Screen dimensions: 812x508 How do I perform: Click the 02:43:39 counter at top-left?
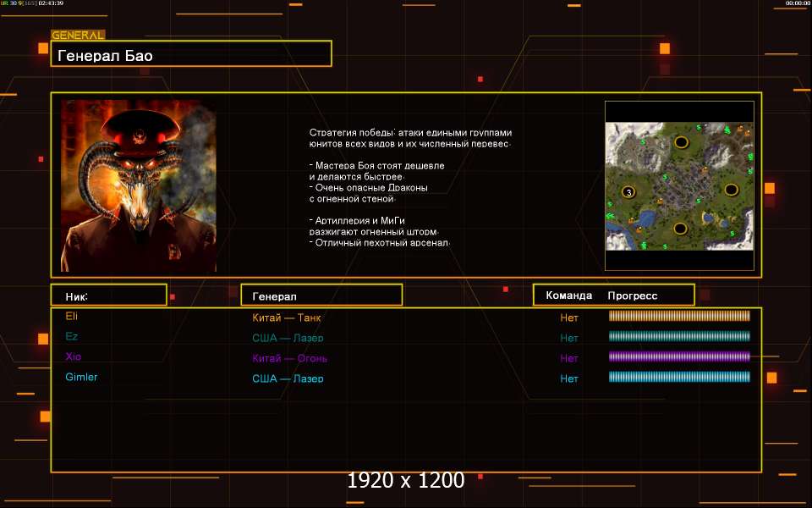pos(51,3)
